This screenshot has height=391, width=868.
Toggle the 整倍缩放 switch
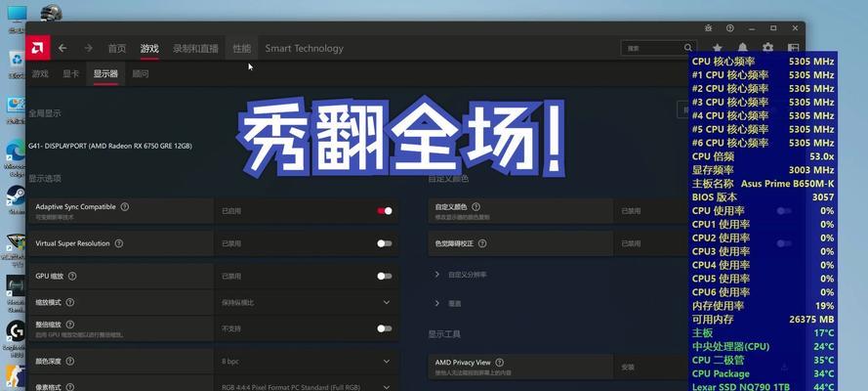385,329
